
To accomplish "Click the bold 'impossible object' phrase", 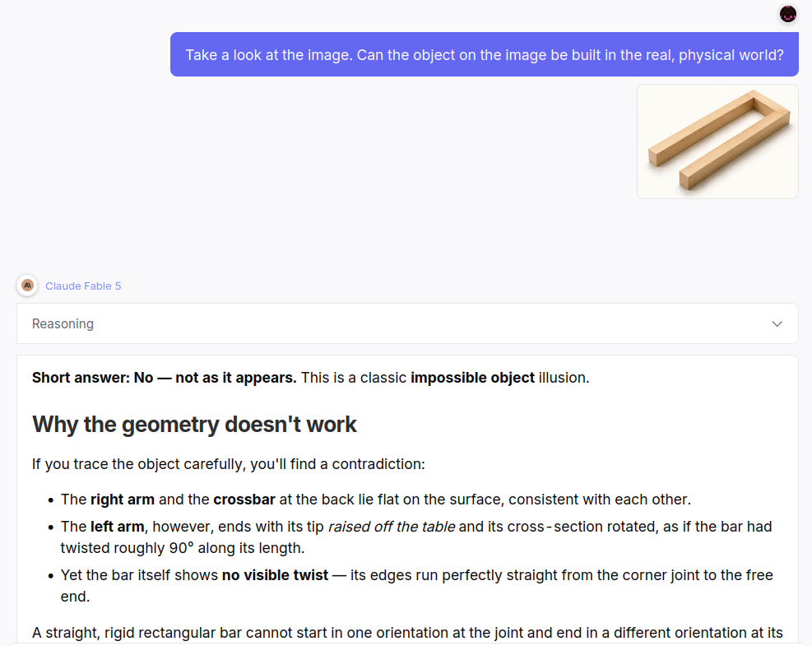I will pyautogui.click(x=472, y=378).
